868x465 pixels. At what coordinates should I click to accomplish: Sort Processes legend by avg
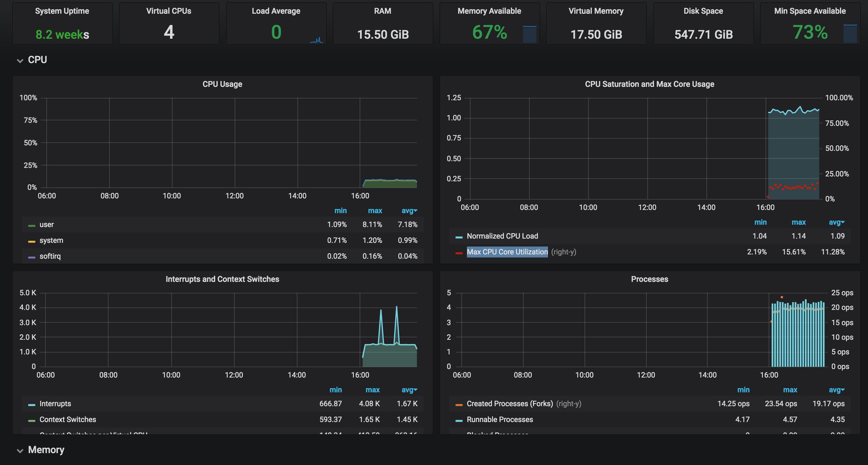click(x=836, y=389)
